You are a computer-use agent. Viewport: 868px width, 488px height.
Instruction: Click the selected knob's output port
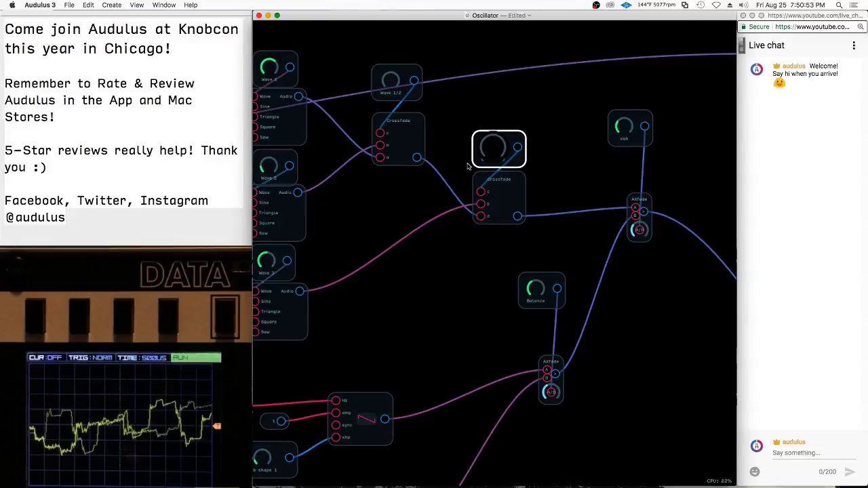517,147
